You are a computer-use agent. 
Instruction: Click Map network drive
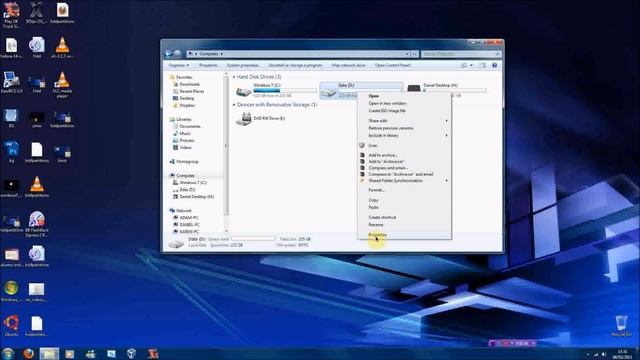tap(349, 65)
